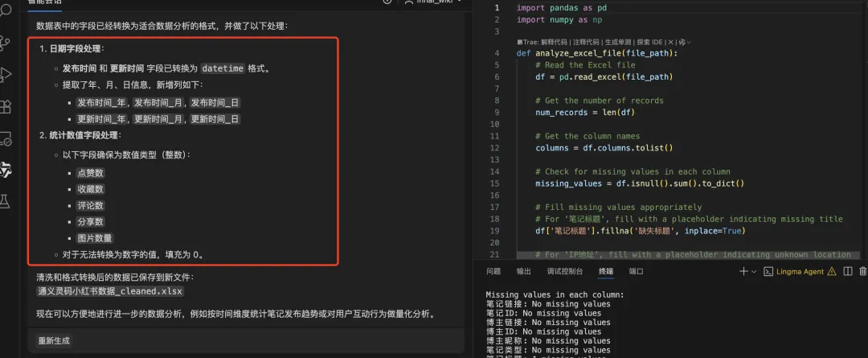Image resolution: width=868 pixels, height=358 pixels.
Task: Expand the terminal launch profile dropdown arrow
Action: click(x=754, y=272)
